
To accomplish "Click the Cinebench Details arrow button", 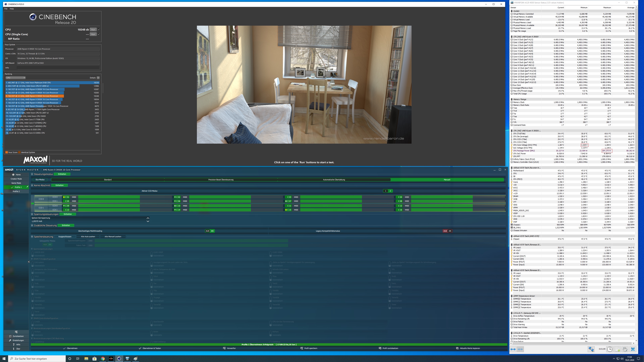I will [x=98, y=78].
